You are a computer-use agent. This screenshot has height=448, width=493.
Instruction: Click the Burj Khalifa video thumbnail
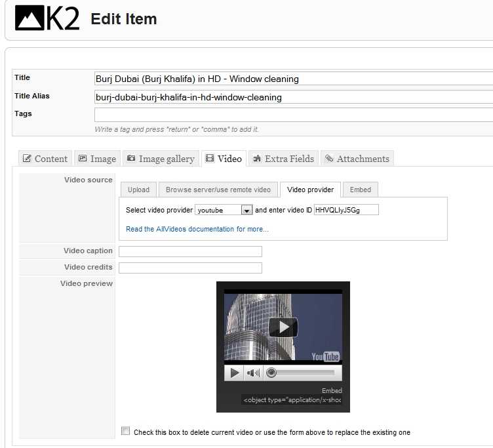click(283, 327)
